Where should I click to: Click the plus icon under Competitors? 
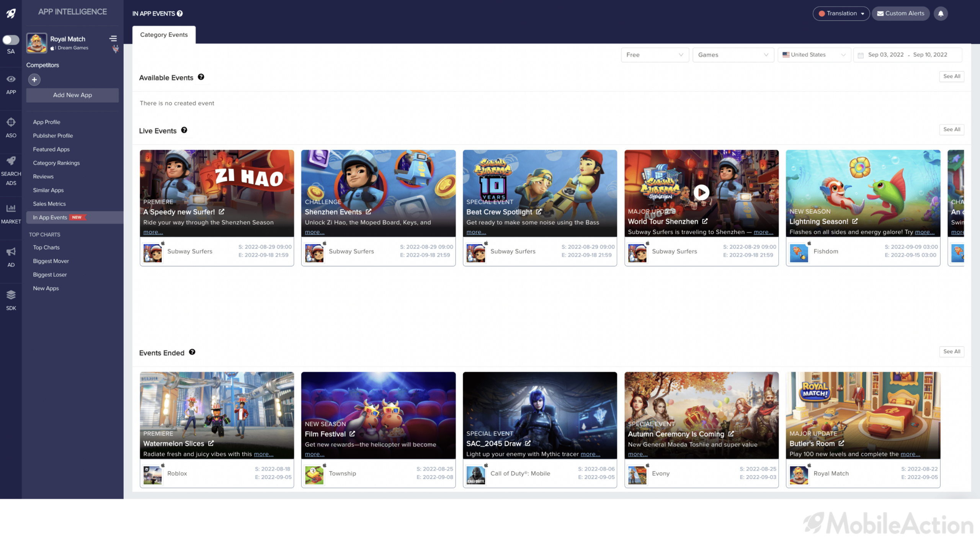point(34,80)
